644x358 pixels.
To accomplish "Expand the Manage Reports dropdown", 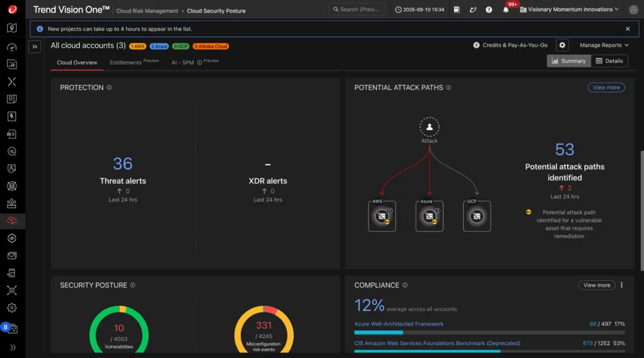I will [603, 45].
